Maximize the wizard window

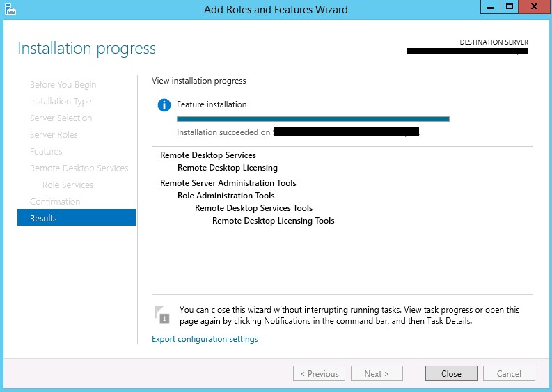(x=509, y=7)
